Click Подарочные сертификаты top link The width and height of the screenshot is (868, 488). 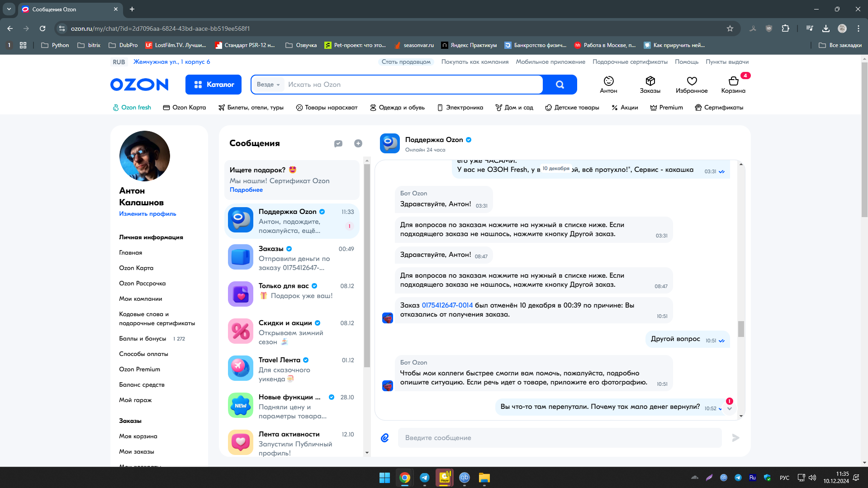point(630,62)
